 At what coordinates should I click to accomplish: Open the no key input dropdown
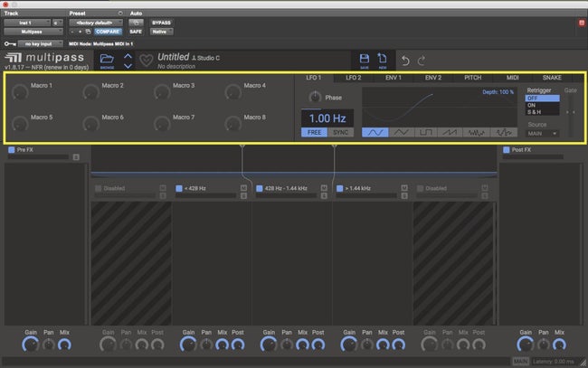(x=41, y=43)
